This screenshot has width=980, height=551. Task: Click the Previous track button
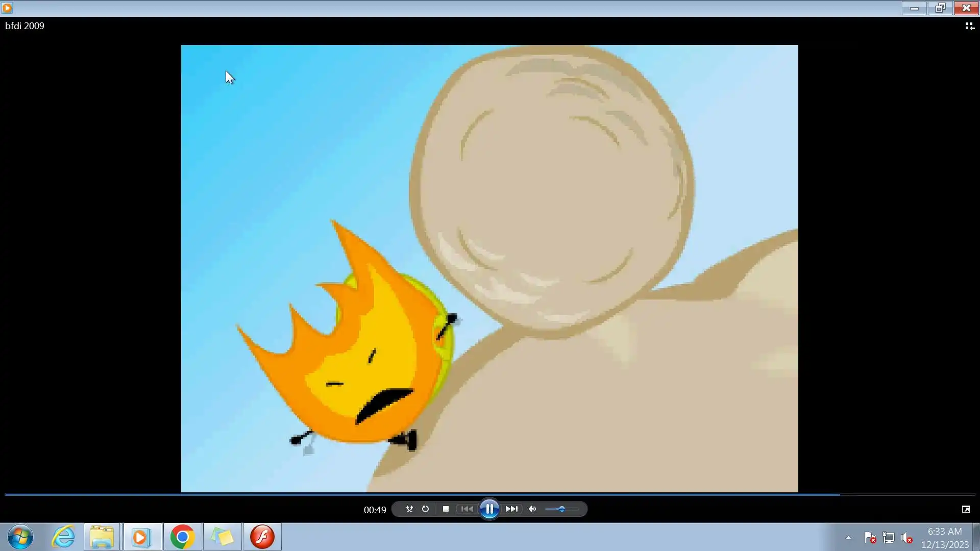pyautogui.click(x=467, y=509)
